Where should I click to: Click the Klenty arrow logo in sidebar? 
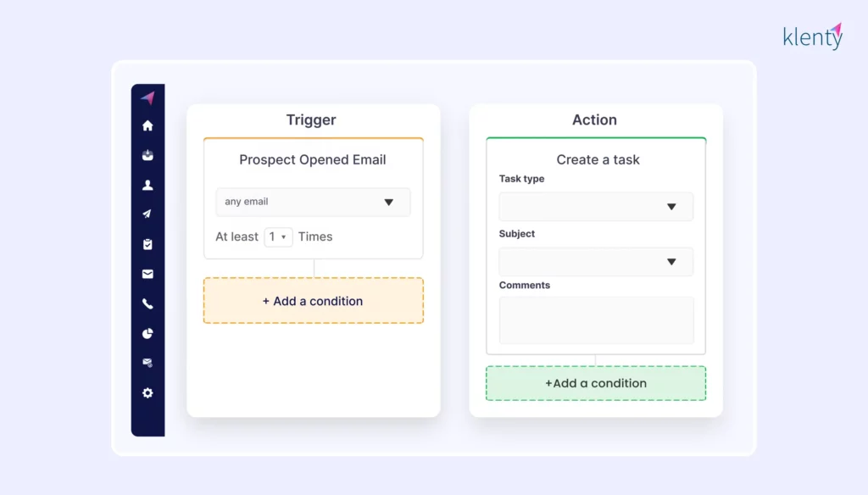147,97
